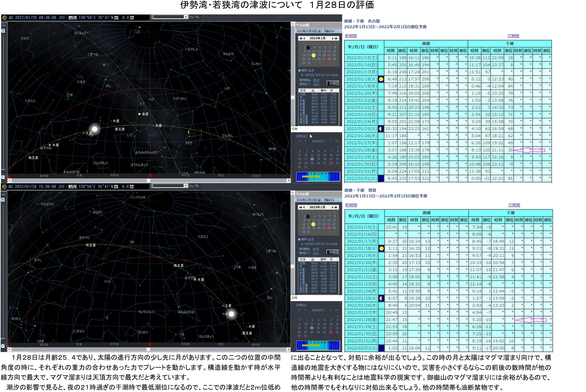Click the magnitude icon after 6.0 in the 09:30 chart
The image size is (586, 392).
(x=132, y=18)
